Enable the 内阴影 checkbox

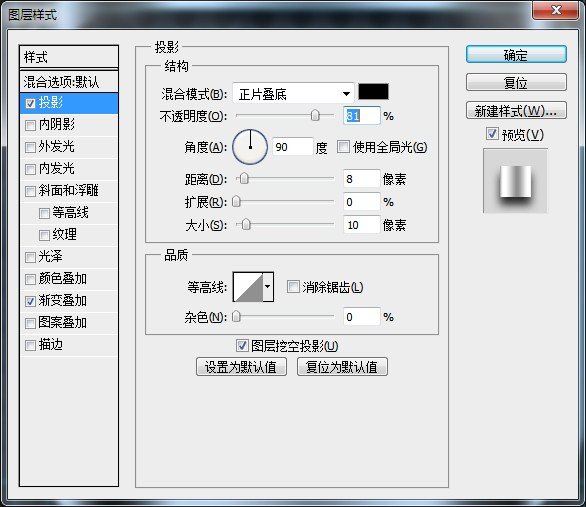(x=30, y=125)
